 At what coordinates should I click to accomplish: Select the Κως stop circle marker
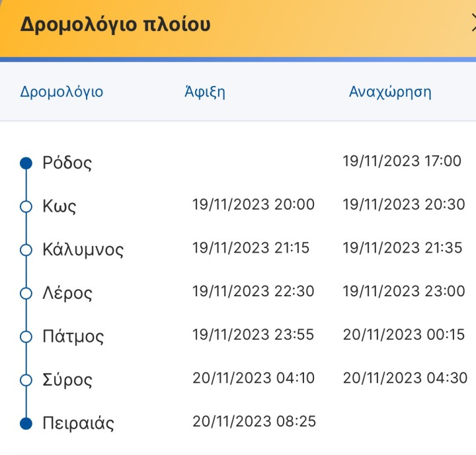pyautogui.click(x=26, y=206)
